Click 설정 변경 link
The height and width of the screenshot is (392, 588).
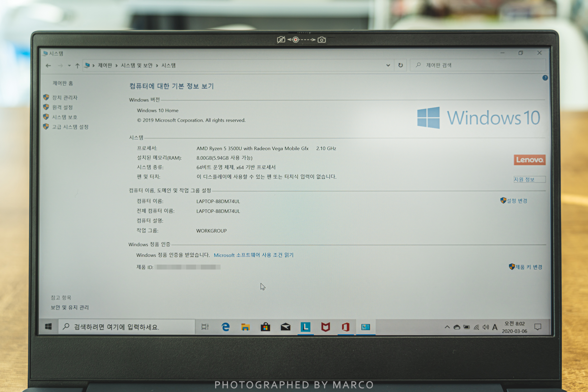pos(516,201)
